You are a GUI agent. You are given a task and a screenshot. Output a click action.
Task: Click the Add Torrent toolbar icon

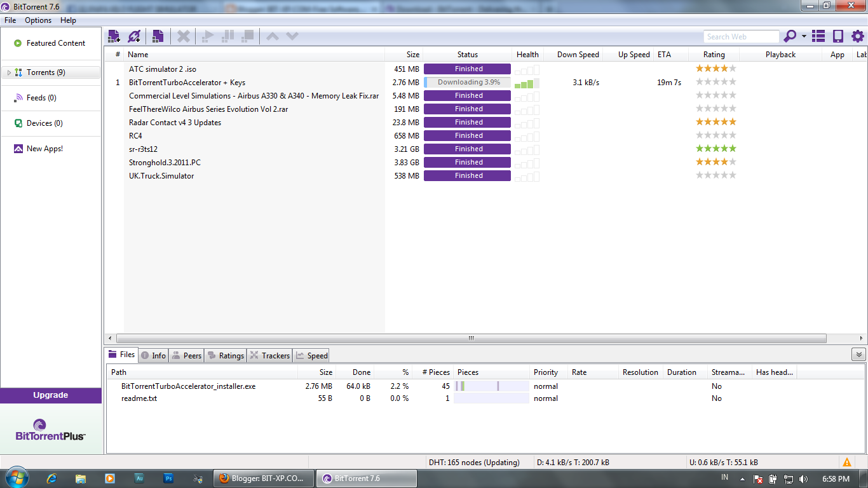tap(114, 36)
